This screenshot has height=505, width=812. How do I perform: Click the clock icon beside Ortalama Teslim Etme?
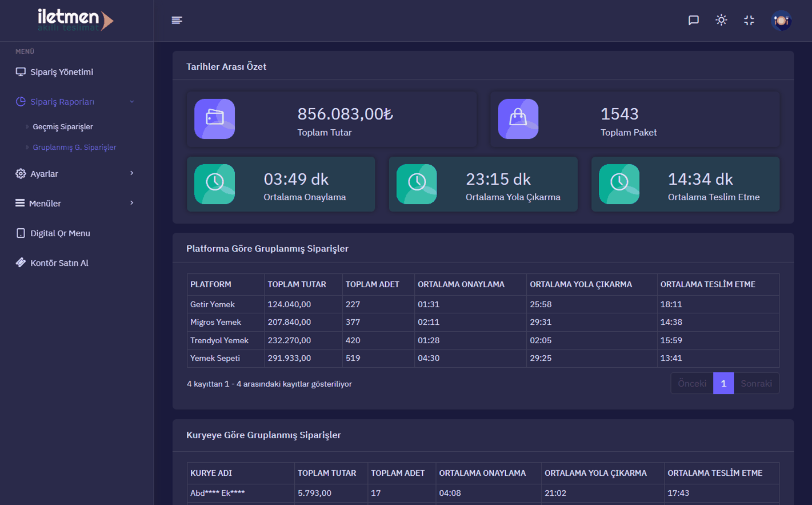(x=619, y=184)
